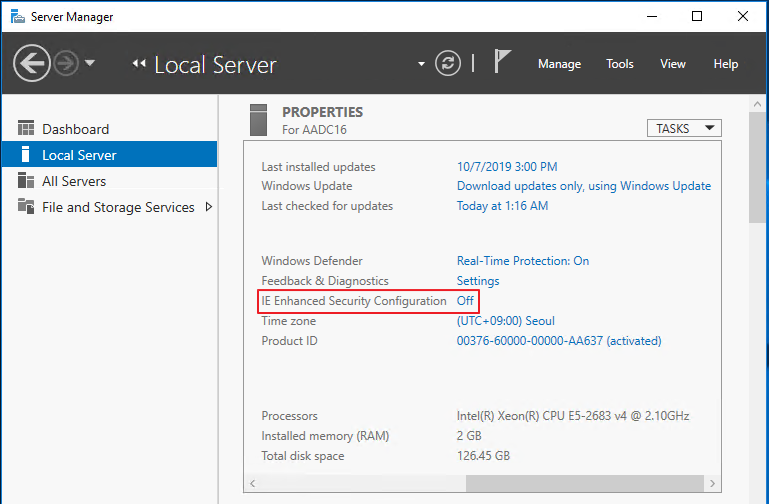Click the horizontal scrollbar thumb in properties
Image resolution: width=769 pixels, height=504 pixels.
(585, 483)
